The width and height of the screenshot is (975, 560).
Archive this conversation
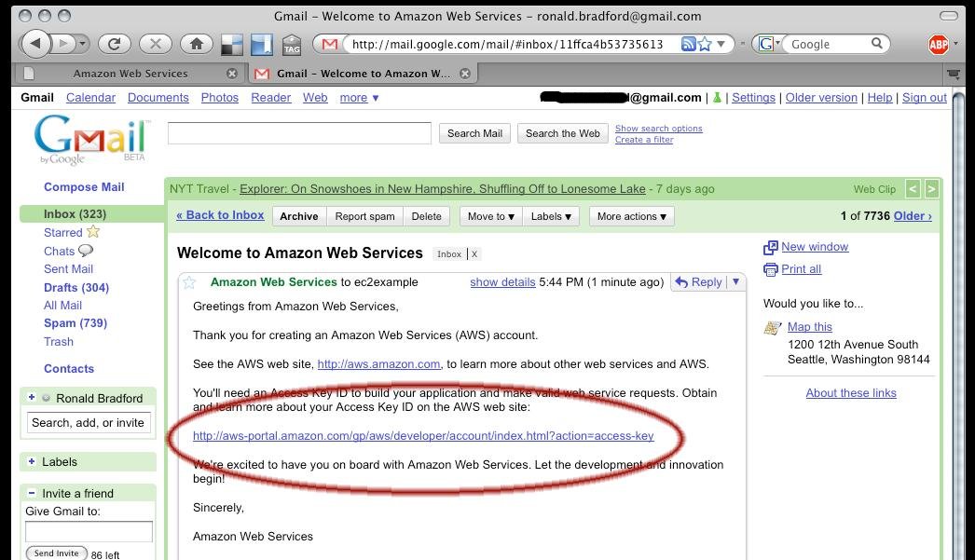point(299,216)
